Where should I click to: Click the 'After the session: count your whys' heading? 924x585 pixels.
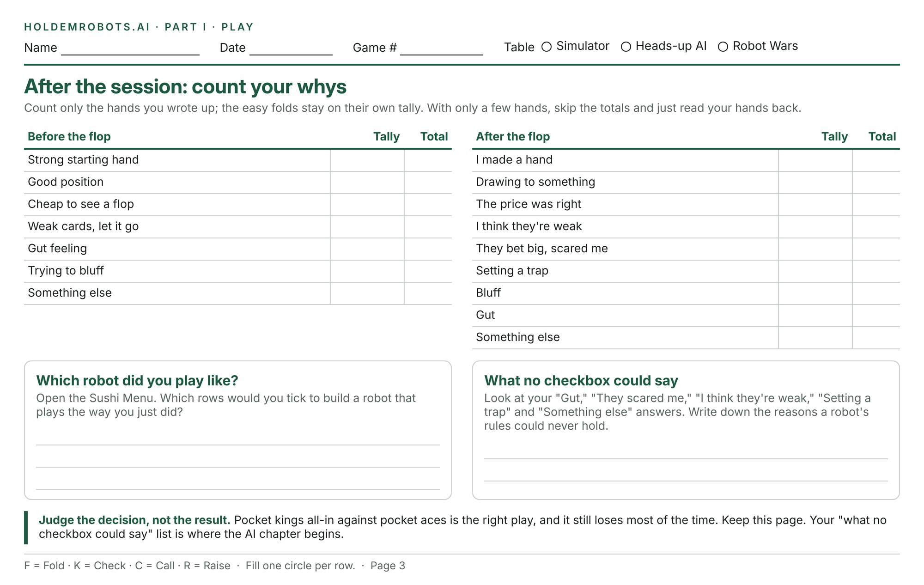pos(185,87)
